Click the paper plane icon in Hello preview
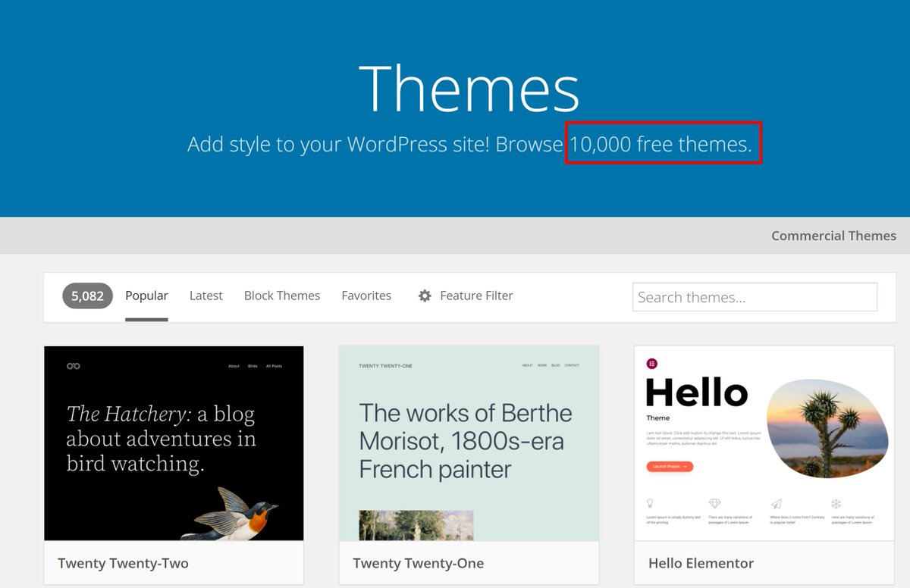Screen dimensions: 910x588 [776, 504]
